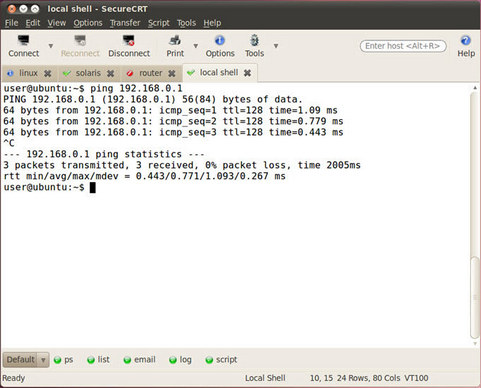Close the router tab
This screenshot has width=481, height=388.
coord(172,73)
